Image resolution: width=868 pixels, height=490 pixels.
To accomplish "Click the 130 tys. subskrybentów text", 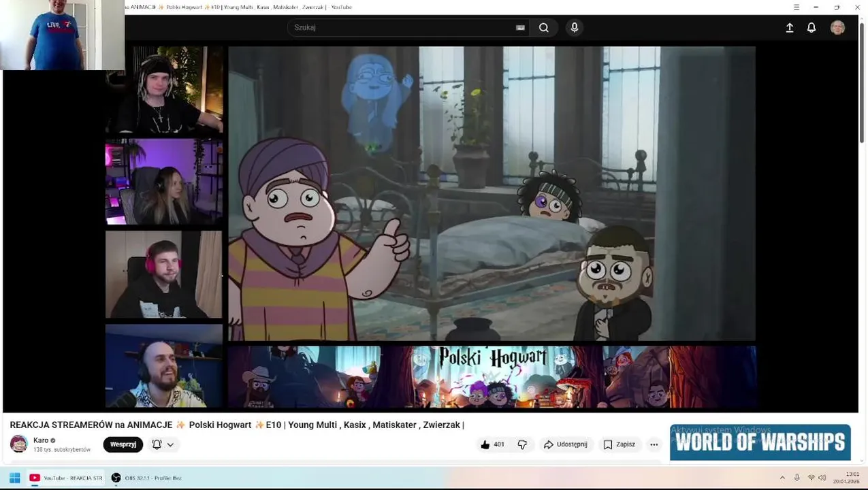I will 62,450.
